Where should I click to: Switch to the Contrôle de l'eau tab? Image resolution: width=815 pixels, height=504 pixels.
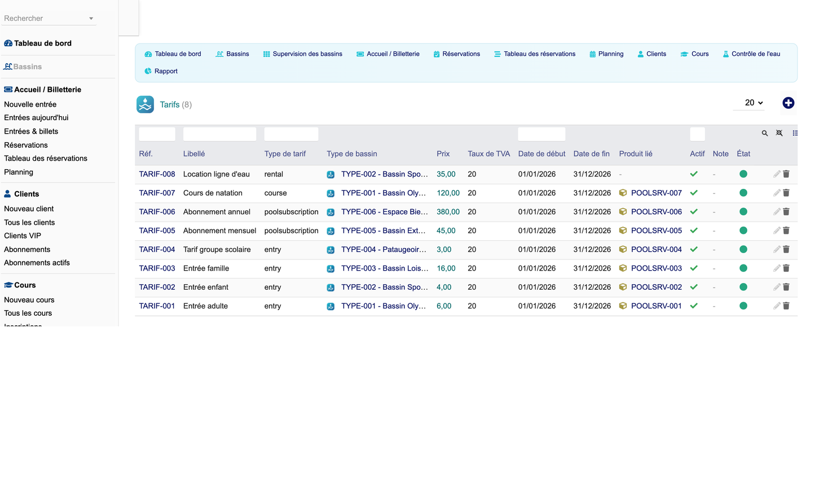751,54
